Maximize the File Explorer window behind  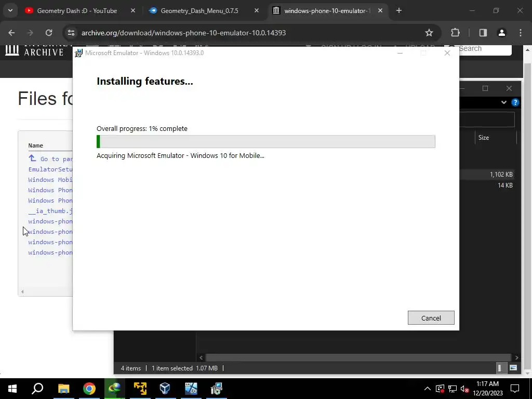(485, 88)
